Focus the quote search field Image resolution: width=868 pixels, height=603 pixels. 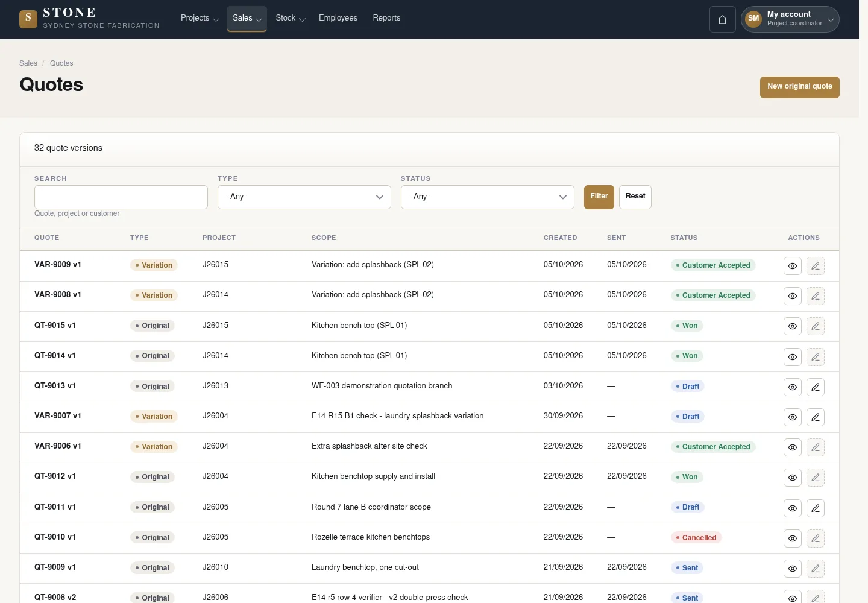tap(121, 197)
